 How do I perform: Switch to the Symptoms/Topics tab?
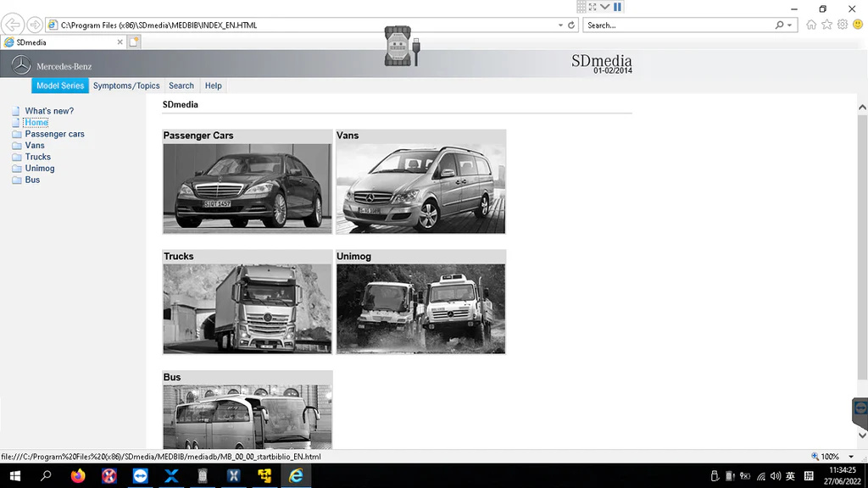point(126,86)
